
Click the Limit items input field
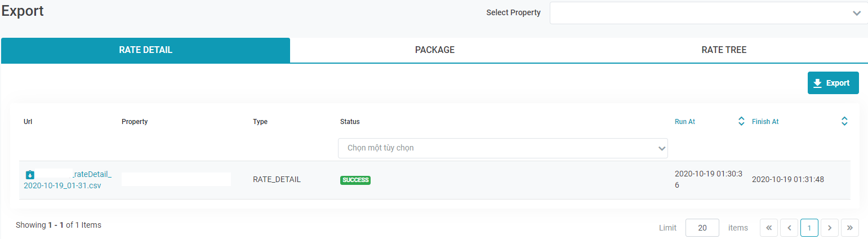pos(702,228)
